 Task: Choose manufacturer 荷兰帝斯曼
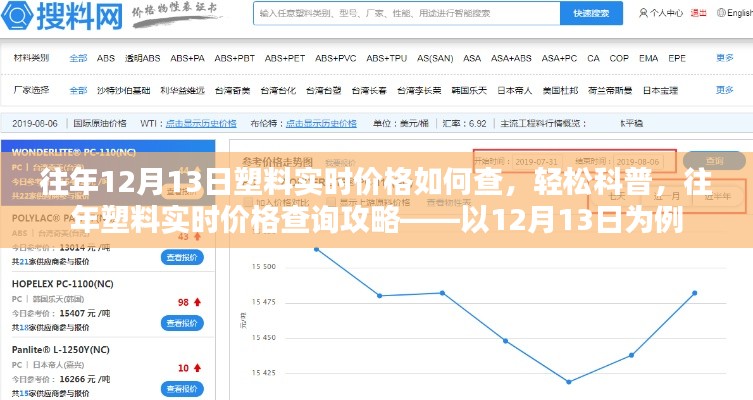click(610, 90)
